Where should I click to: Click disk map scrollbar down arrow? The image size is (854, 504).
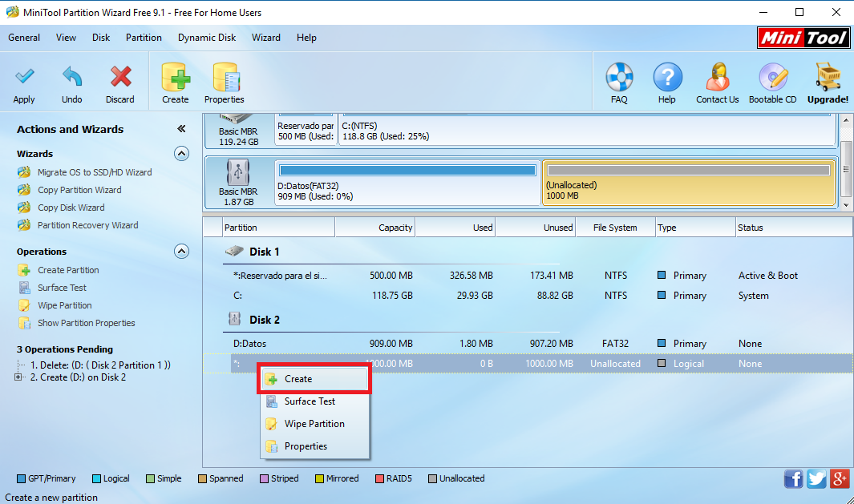(846, 205)
